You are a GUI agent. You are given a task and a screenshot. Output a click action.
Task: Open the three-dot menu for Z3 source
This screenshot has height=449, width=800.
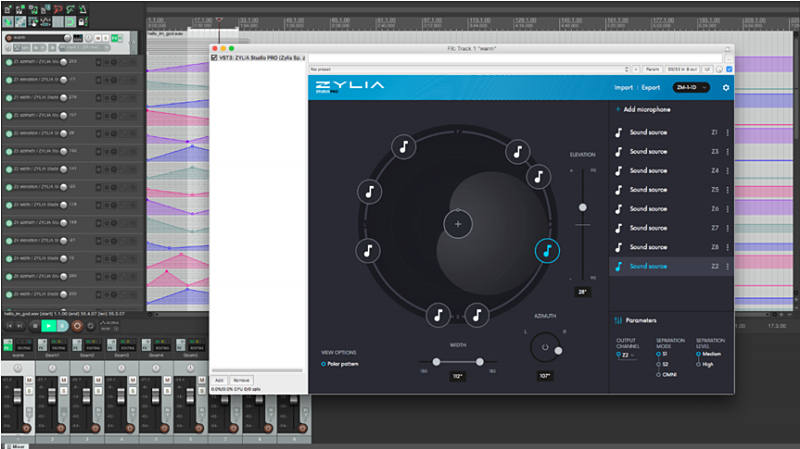point(727,152)
